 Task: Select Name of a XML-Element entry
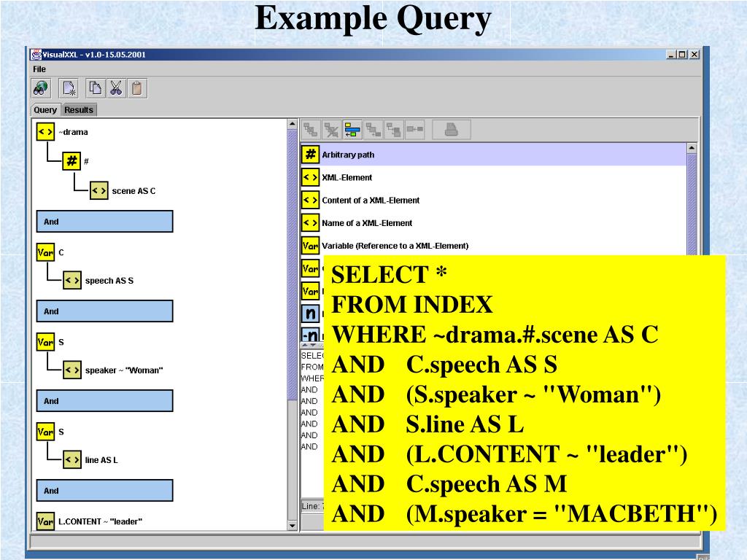pyautogui.click(x=493, y=223)
